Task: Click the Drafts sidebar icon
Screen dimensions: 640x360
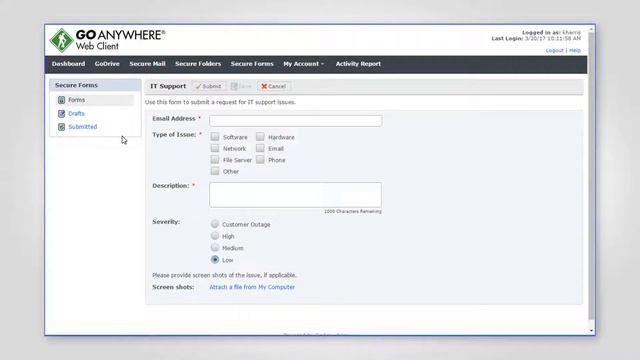Action: pyautogui.click(x=61, y=113)
